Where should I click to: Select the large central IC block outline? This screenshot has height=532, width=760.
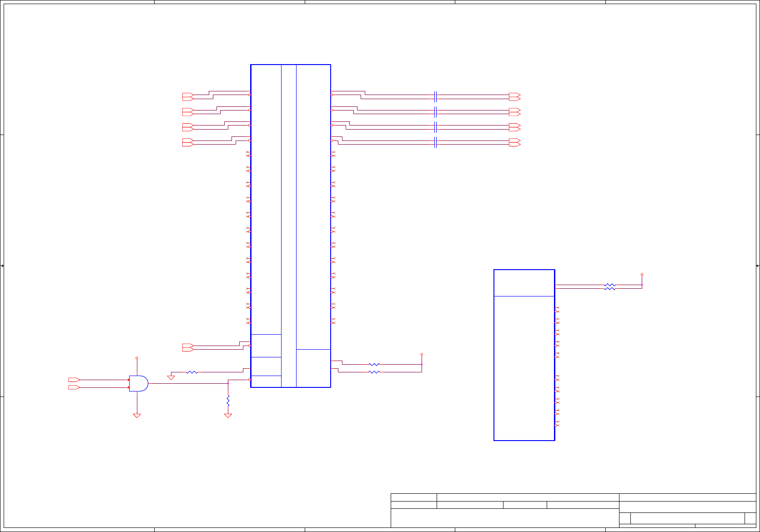tap(291, 226)
